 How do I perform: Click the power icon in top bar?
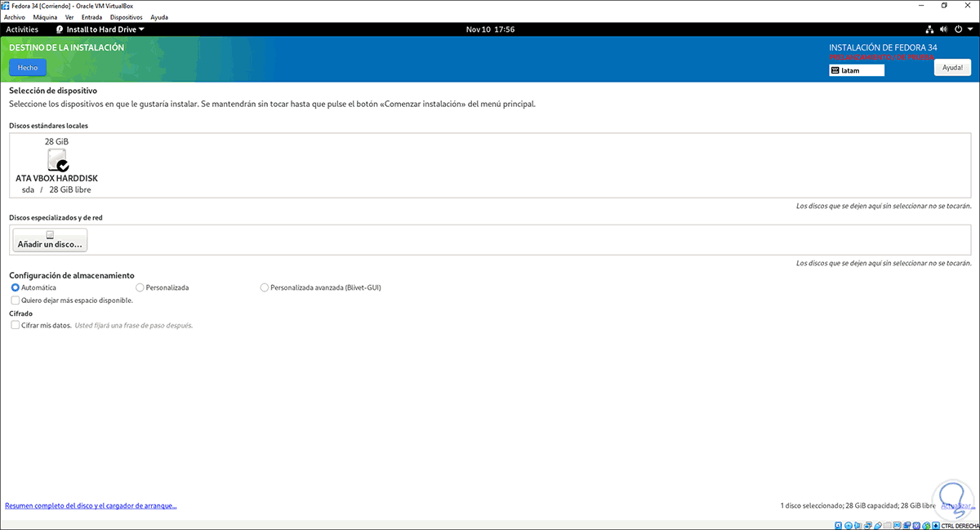click(958, 29)
